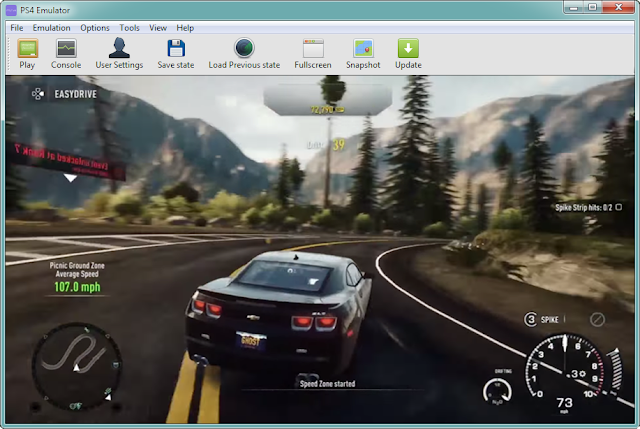Click the green Update arrow icon
This screenshot has height=429, width=640.
point(408,49)
